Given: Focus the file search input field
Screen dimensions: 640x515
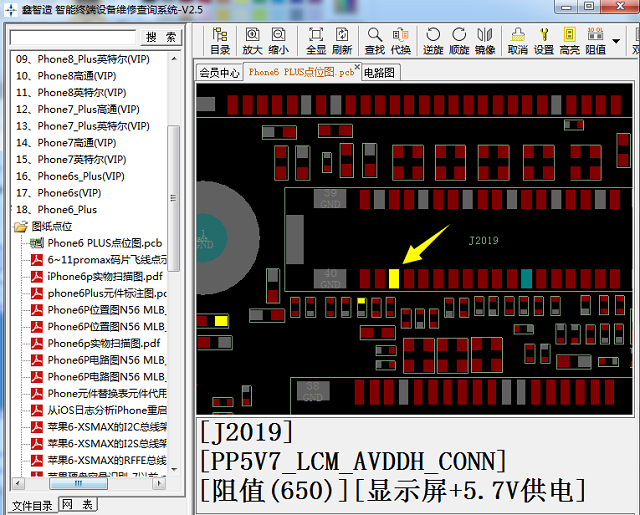Looking at the screenshot, I should click(73, 37).
